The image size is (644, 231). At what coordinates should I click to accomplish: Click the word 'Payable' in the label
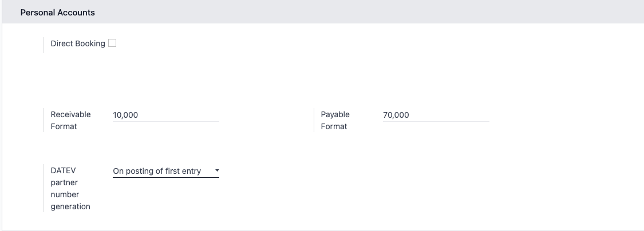coord(335,114)
